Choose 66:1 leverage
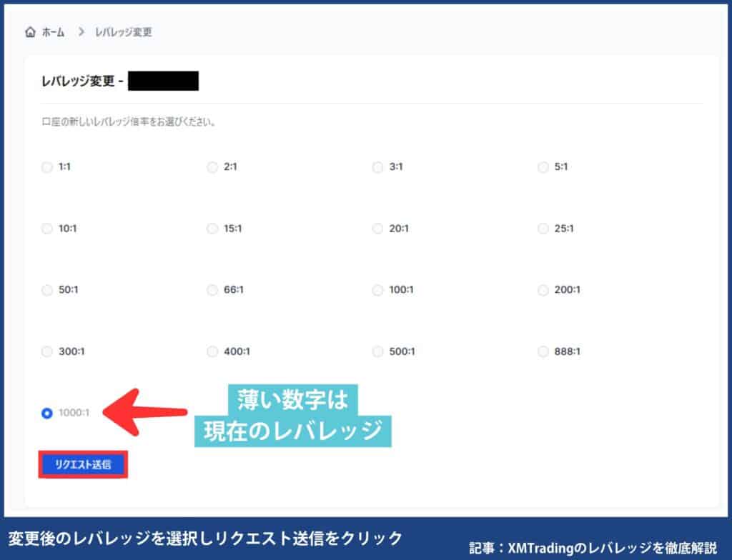The image size is (732, 560). coord(212,290)
